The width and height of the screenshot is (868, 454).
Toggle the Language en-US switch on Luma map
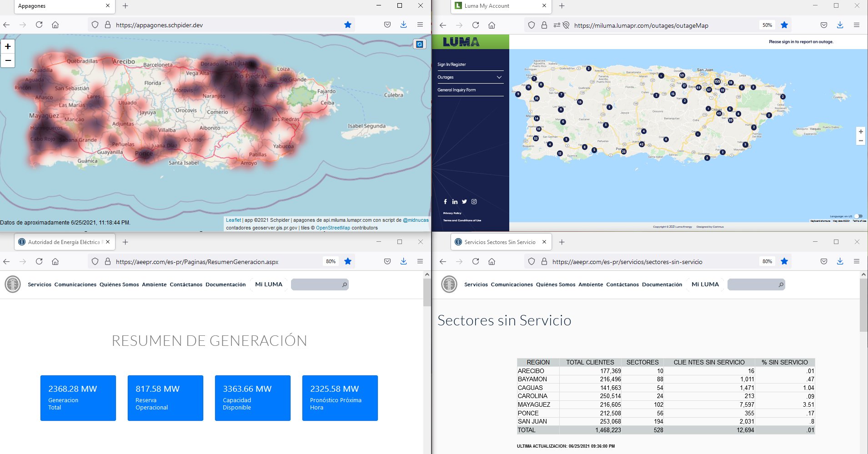[x=858, y=216]
